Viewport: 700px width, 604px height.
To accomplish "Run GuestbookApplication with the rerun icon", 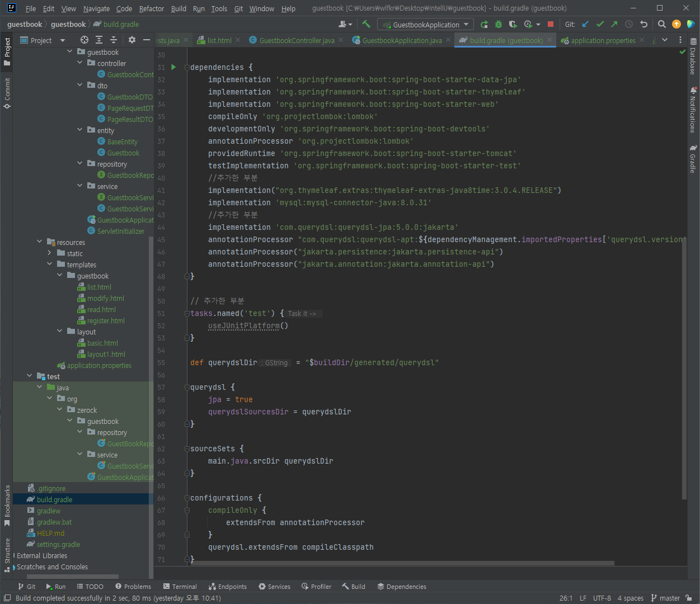I will click(x=484, y=24).
